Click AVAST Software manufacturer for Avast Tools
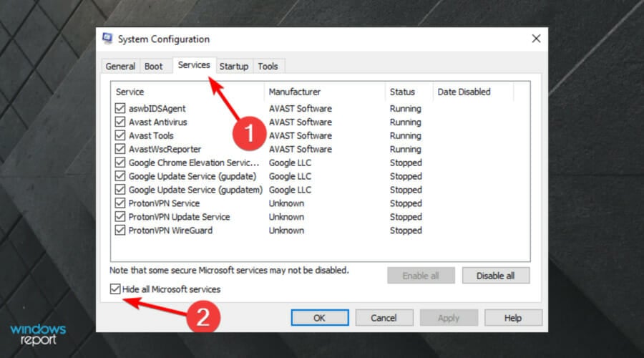Screen dimensions: 644x358 [301, 135]
